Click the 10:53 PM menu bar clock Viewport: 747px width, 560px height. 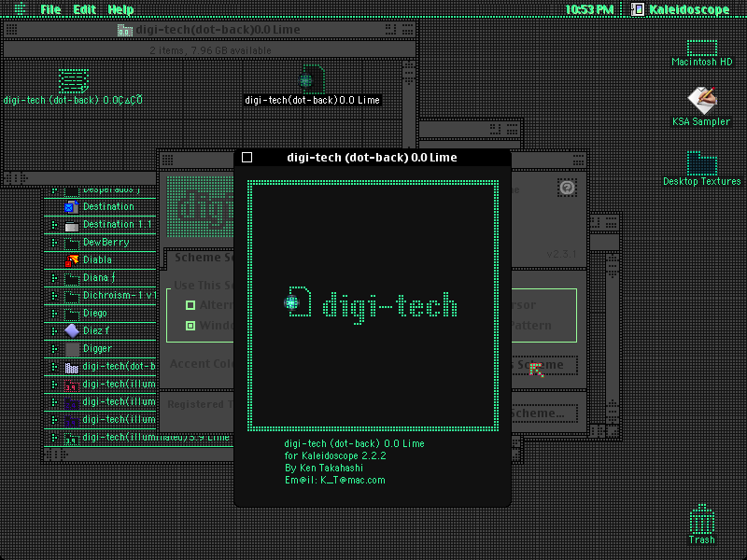coord(589,9)
